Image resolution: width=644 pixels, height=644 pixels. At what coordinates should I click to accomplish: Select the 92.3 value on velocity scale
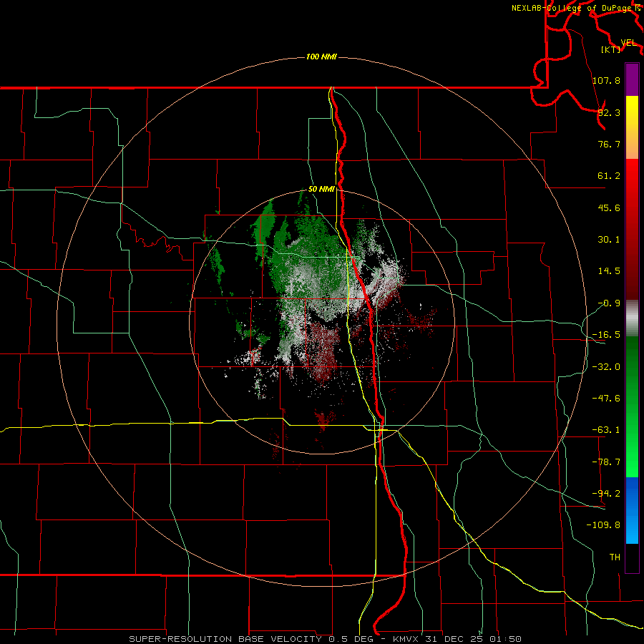pyautogui.click(x=609, y=112)
